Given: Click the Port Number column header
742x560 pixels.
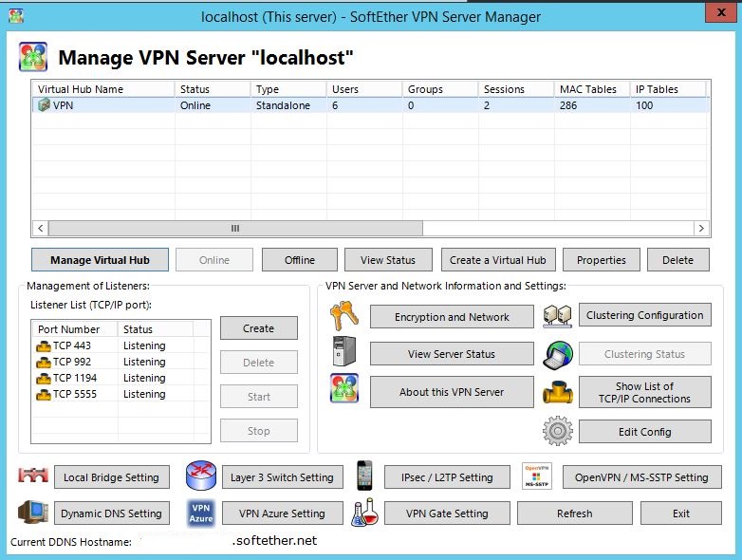Looking at the screenshot, I should pyautogui.click(x=74, y=329).
